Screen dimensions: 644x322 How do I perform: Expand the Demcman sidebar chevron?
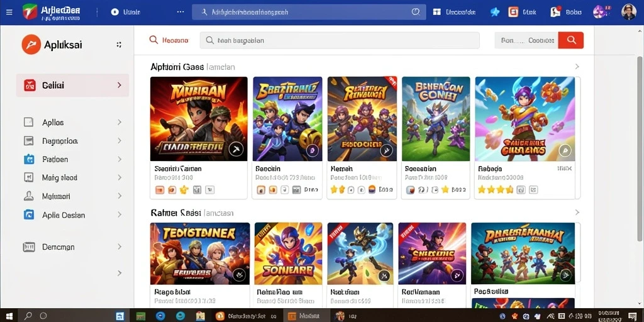click(x=119, y=247)
